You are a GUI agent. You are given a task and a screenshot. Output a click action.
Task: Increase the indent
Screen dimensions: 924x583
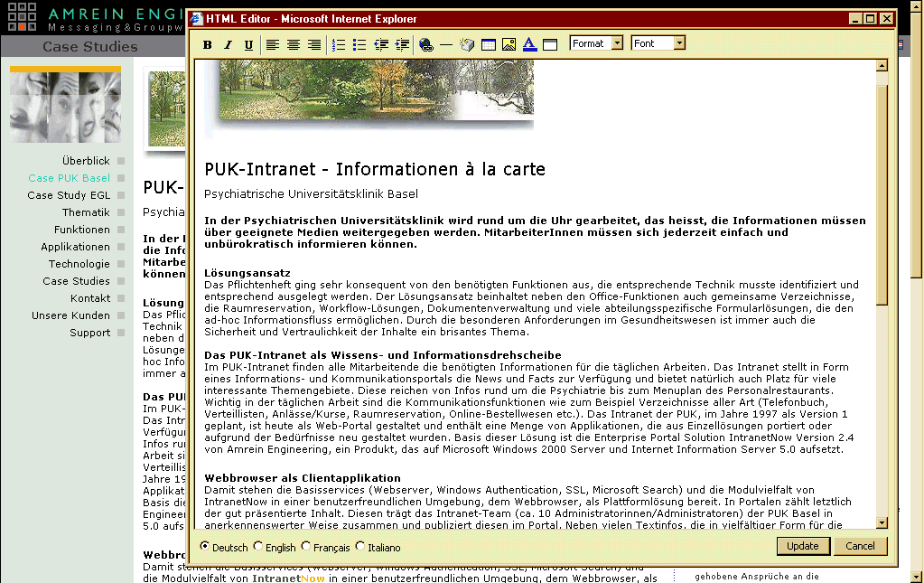coord(402,45)
